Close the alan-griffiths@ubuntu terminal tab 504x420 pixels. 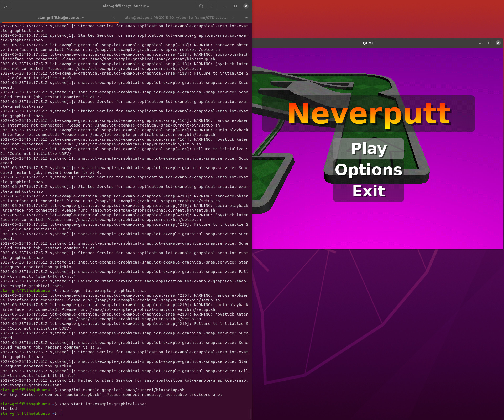click(x=114, y=18)
